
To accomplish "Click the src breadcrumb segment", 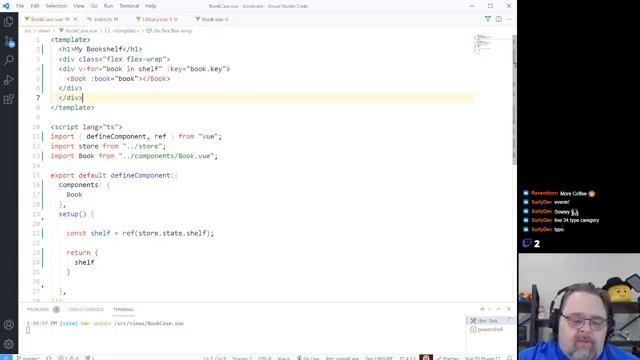I will point(28,31).
